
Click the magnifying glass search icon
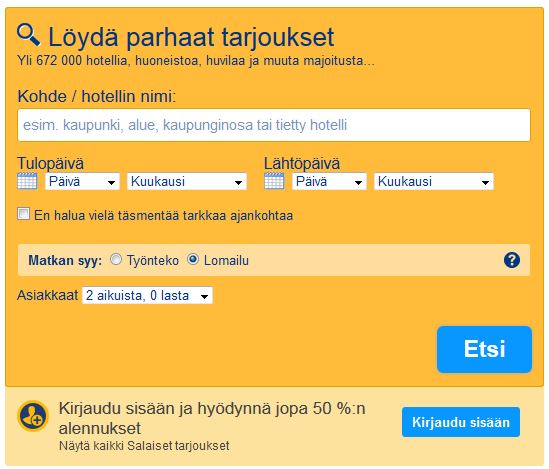pyautogui.click(x=28, y=34)
